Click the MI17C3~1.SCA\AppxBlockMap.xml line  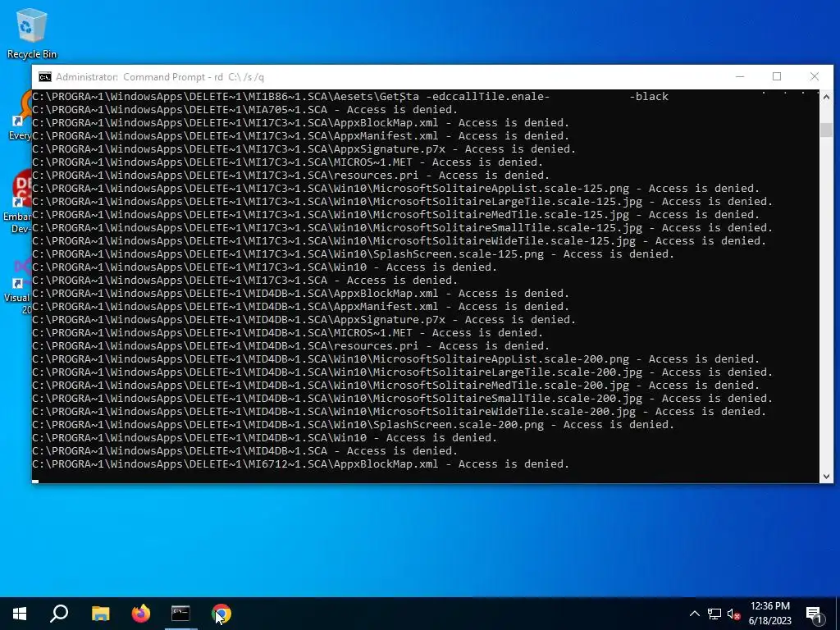[x=300, y=123]
